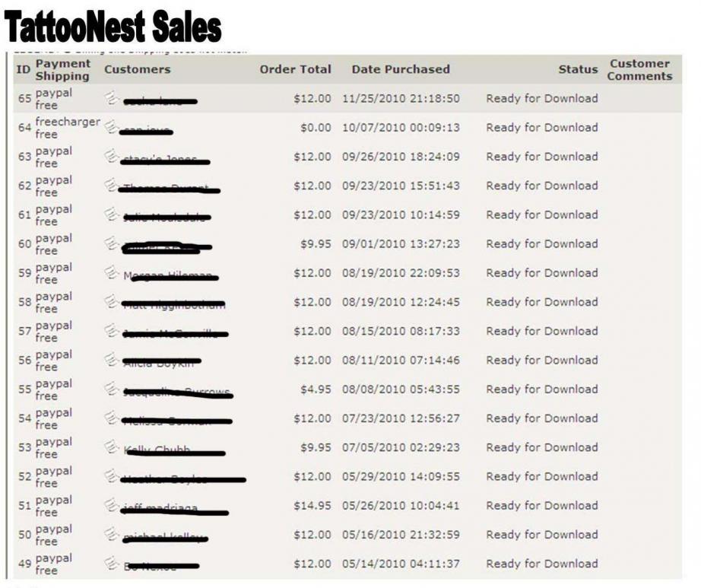Click the Date Purchased column header
This screenshot has height=588, width=701.
pyautogui.click(x=401, y=69)
